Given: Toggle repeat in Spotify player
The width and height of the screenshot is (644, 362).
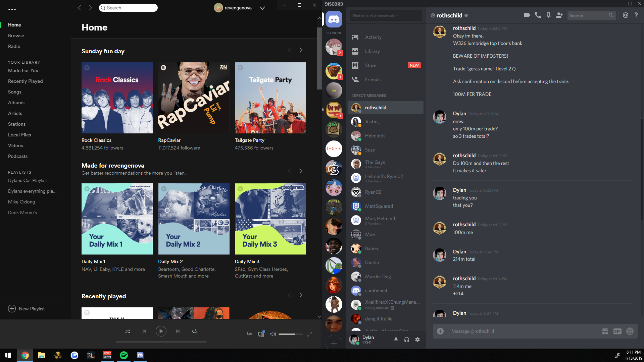Looking at the screenshot, I should (x=195, y=331).
